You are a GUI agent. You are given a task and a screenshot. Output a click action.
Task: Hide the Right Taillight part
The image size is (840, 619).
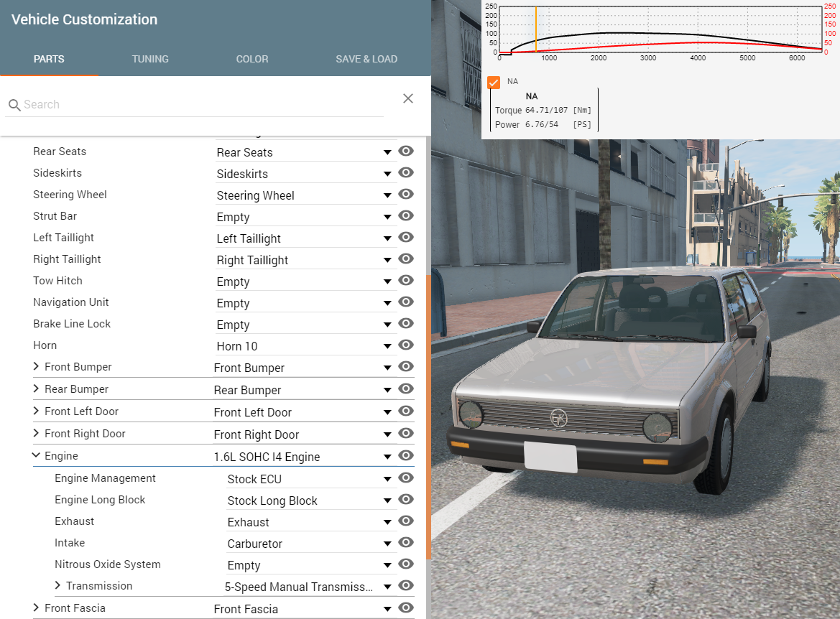pyautogui.click(x=406, y=259)
